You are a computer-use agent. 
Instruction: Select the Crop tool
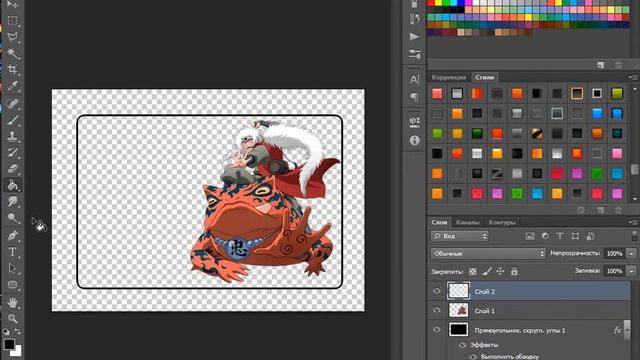coord(12,69)
